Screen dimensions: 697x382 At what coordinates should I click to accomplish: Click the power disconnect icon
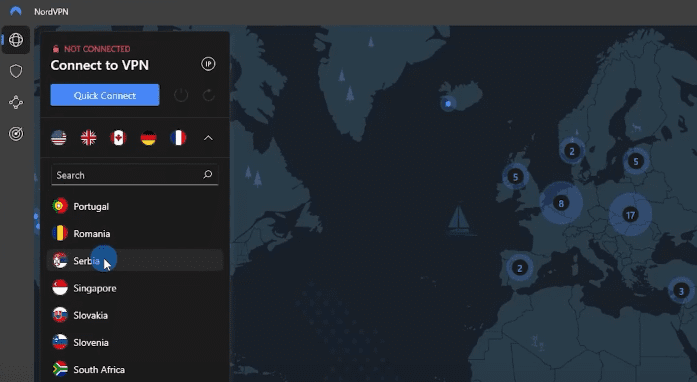(x=181, y=95)
